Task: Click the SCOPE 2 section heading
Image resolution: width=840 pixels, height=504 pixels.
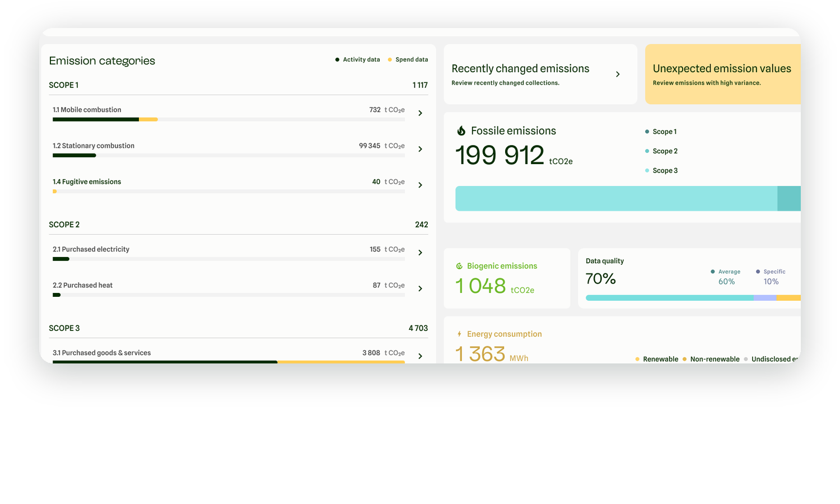Action: click(x=64, y=225)
